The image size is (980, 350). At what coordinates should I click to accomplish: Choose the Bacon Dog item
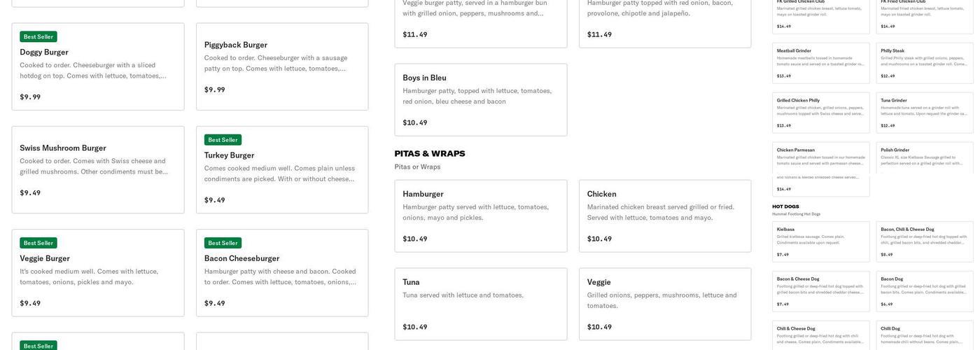(x=925, y=291)
